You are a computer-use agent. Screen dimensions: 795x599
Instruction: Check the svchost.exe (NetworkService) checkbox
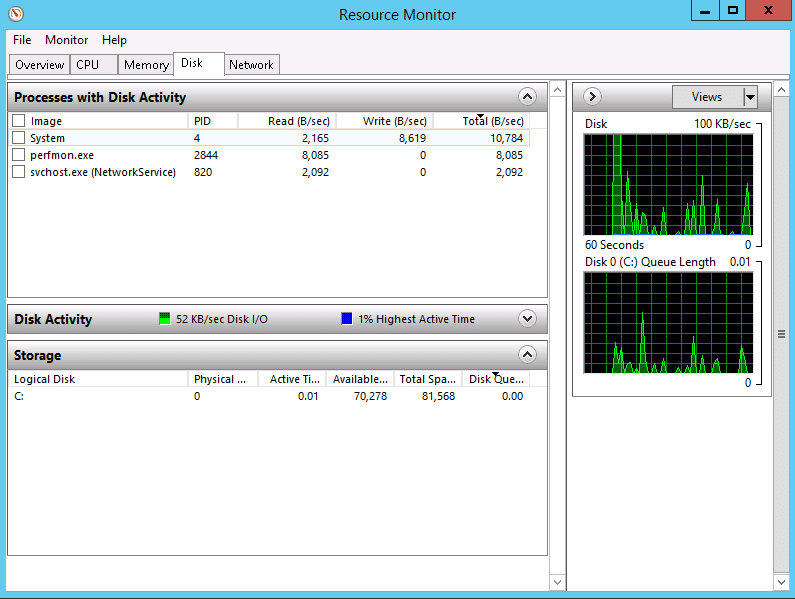click(x=19, y=172)
